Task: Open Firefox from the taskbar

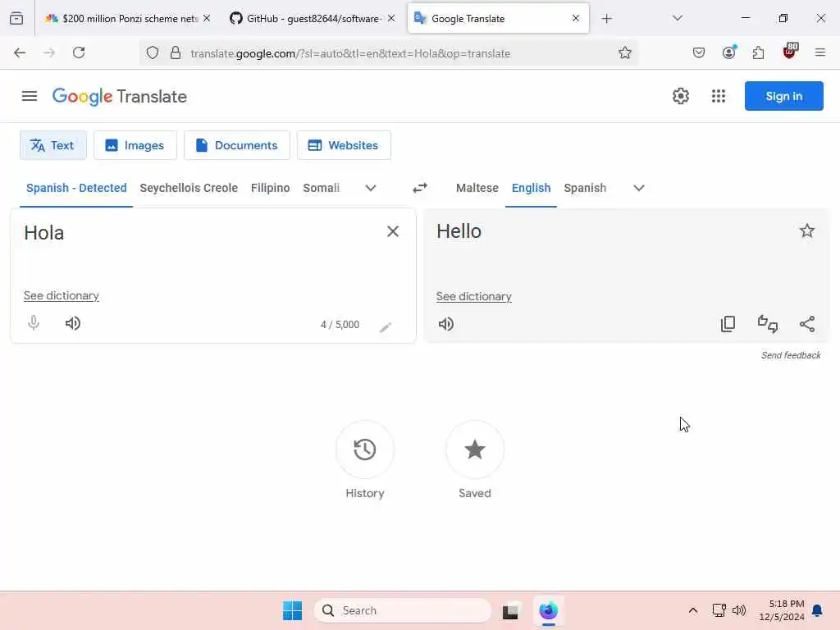Action: tap(548, 610)
